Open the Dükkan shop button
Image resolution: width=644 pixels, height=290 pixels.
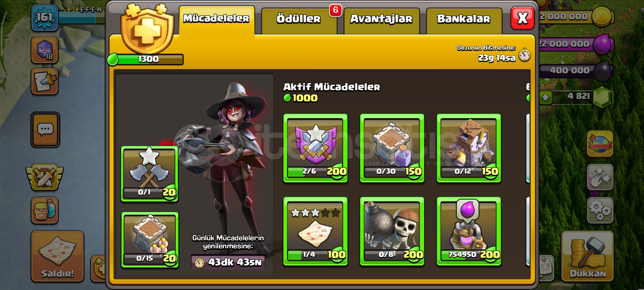click(587, 256)
